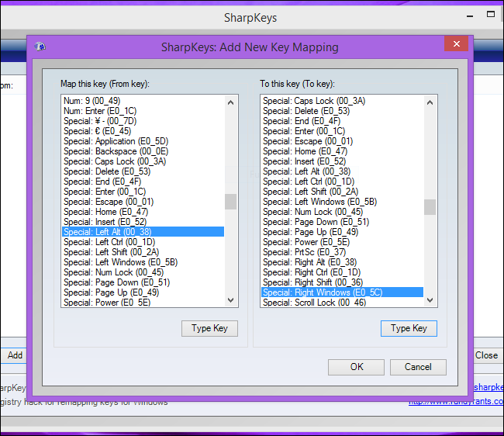Select Special: Left Shift in To list
This screenshot has width=504, height=436.
342,192
